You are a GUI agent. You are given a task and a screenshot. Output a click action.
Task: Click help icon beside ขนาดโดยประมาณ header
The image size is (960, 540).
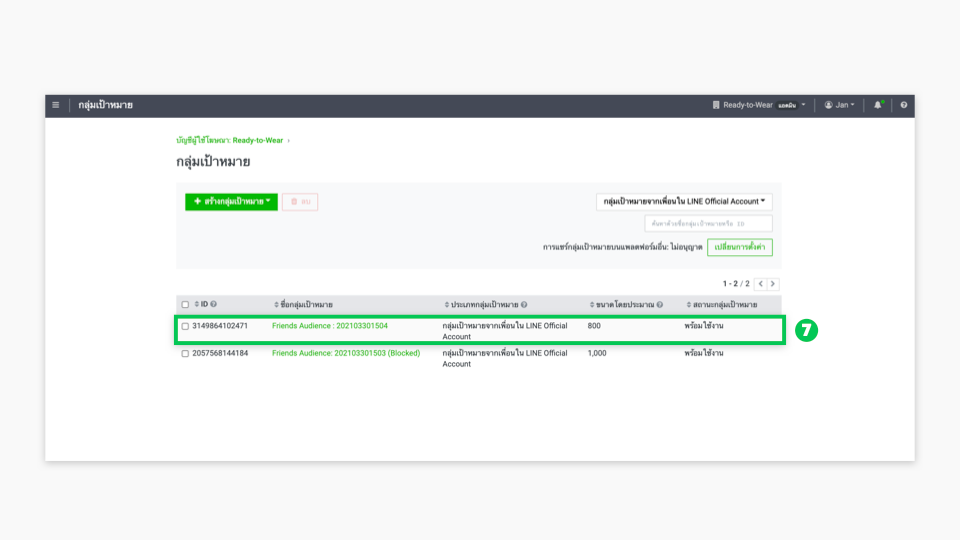click(660, 304)
